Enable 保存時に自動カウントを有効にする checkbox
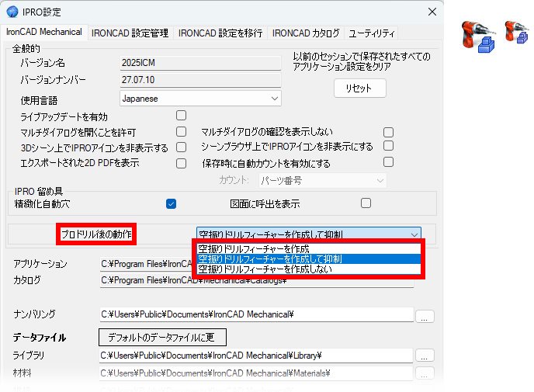This screenshot has width=534, height=392. 388,161
